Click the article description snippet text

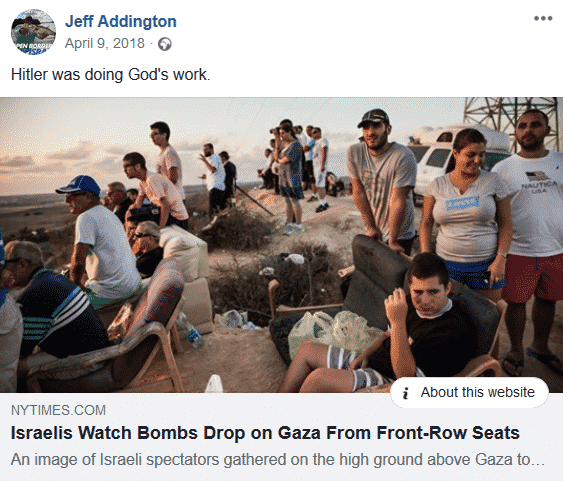tap(278, 459)
